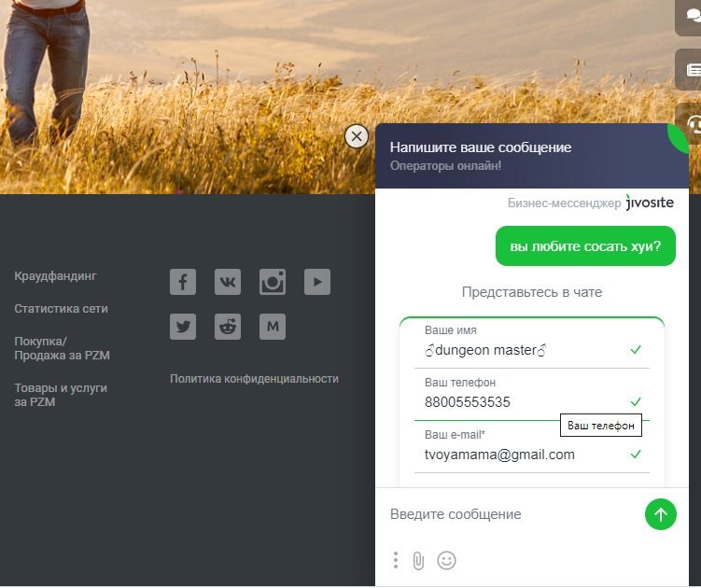Image resolution: width=701 pixels, height=588 pixels.
Task: Click the Представьтесь в чате heading
Action: point(531,292)
